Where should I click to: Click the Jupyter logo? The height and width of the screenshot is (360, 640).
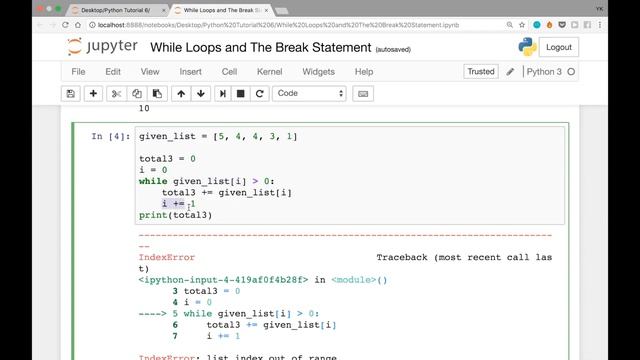pos(102,47)
